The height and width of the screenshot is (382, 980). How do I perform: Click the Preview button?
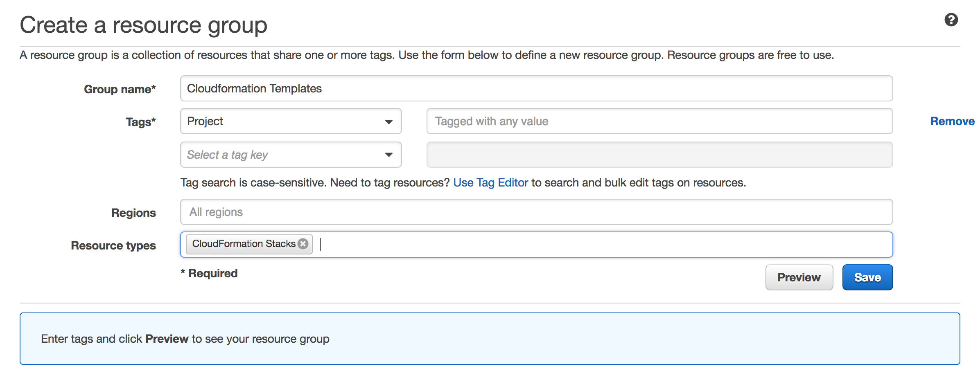(x=799, y=277)
